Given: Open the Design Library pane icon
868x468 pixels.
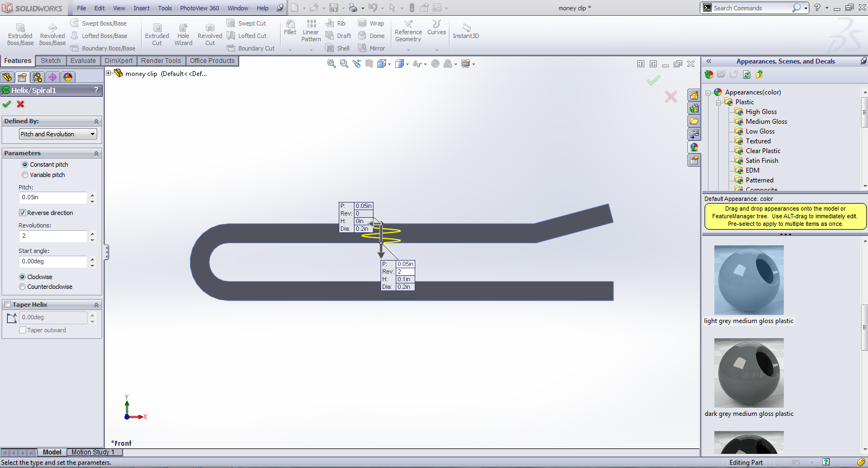Looking at the screenshot, I should click(x=694, y=108).
